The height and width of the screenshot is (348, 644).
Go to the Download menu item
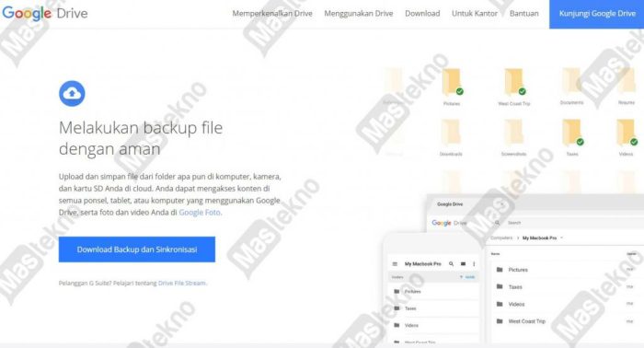(422, 13)
